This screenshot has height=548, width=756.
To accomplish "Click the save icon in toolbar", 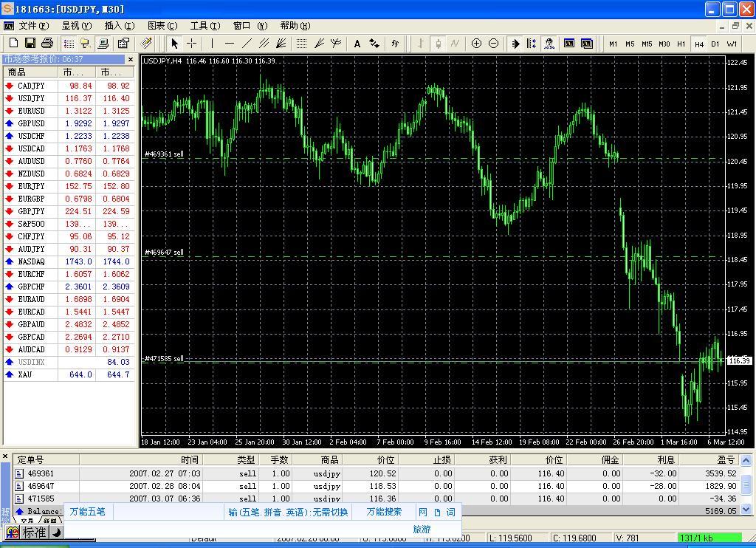I will pos(30,44).
